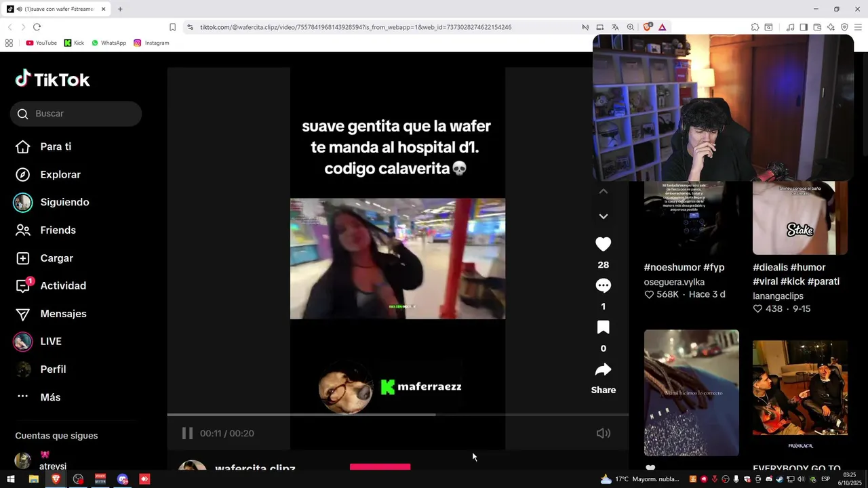
Task: Expand the Más menu
Action: pyautogui.click(x=50, y=397)
